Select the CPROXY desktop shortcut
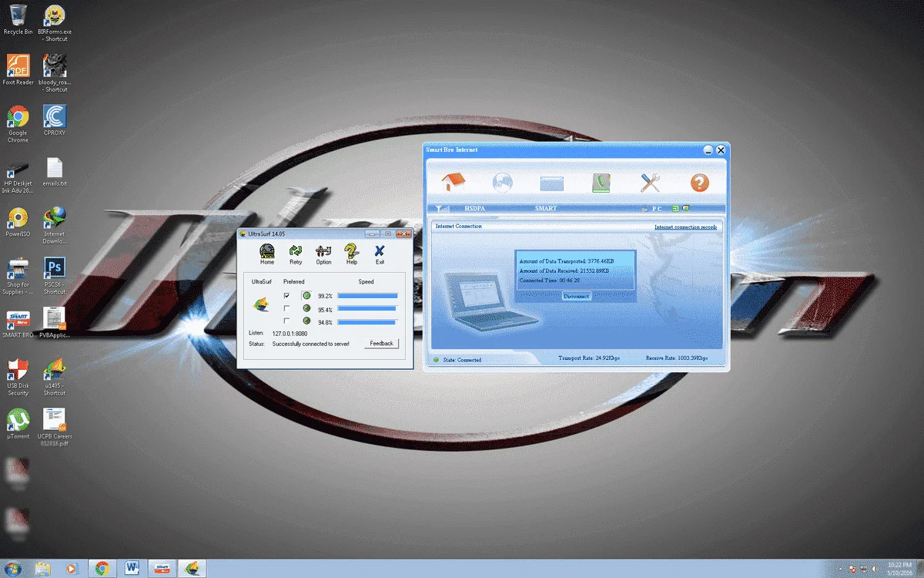924x578 pixels. pyautogui.click(x=55, y=120)
